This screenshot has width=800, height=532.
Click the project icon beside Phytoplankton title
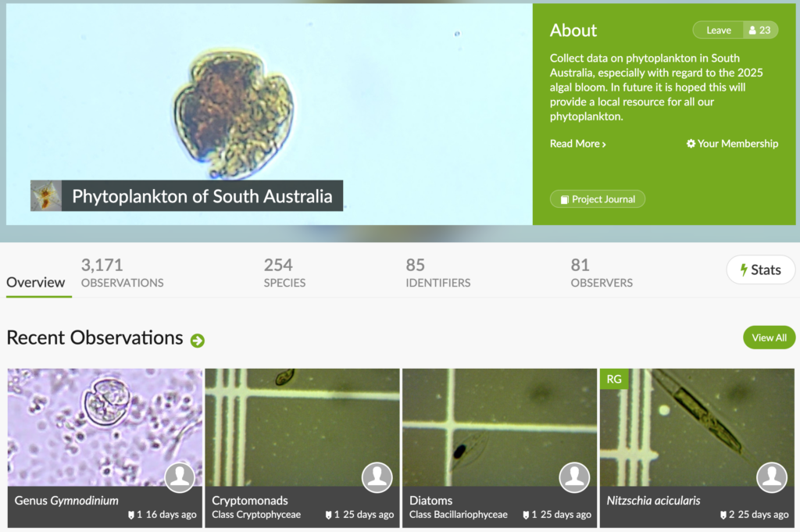46,196
